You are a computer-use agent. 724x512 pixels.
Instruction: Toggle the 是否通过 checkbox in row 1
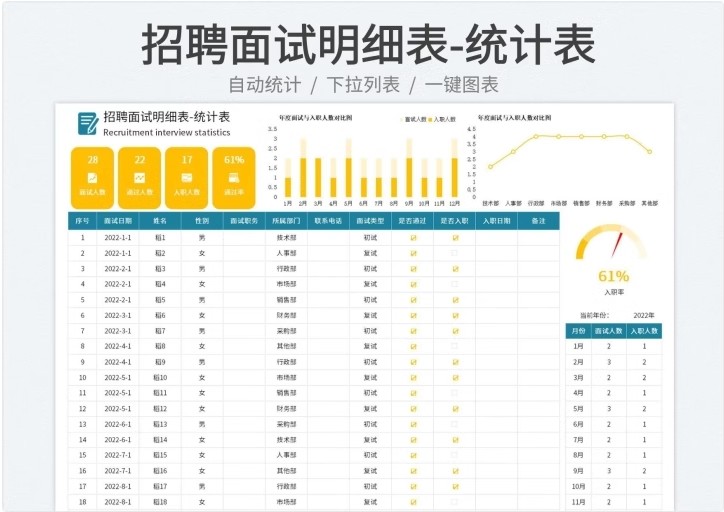pyautogui.click(x=413, y=238)
